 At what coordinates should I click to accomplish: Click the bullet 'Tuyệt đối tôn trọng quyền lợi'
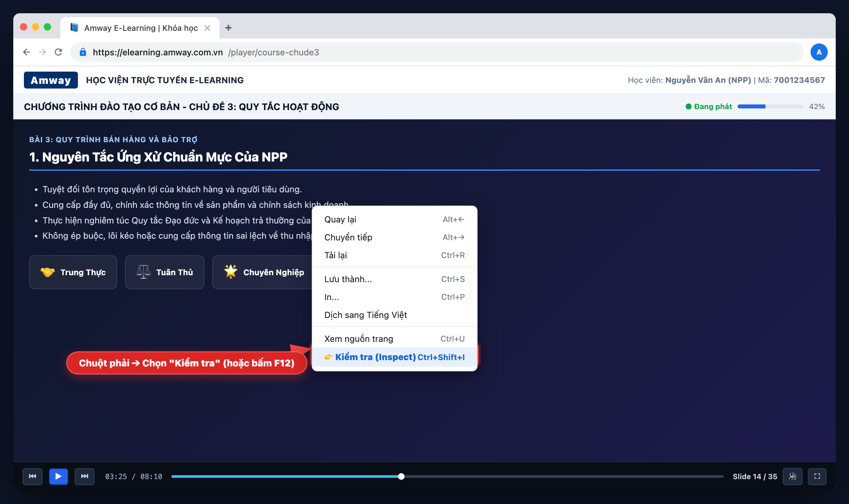[x=172, y=189]
